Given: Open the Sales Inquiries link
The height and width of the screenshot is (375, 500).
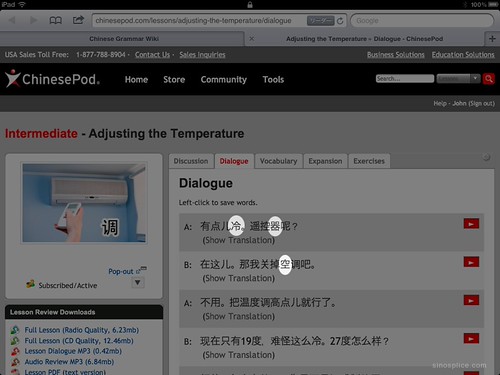Looking at the screenshot, I should pyautogui.click(x=202, y=55).
